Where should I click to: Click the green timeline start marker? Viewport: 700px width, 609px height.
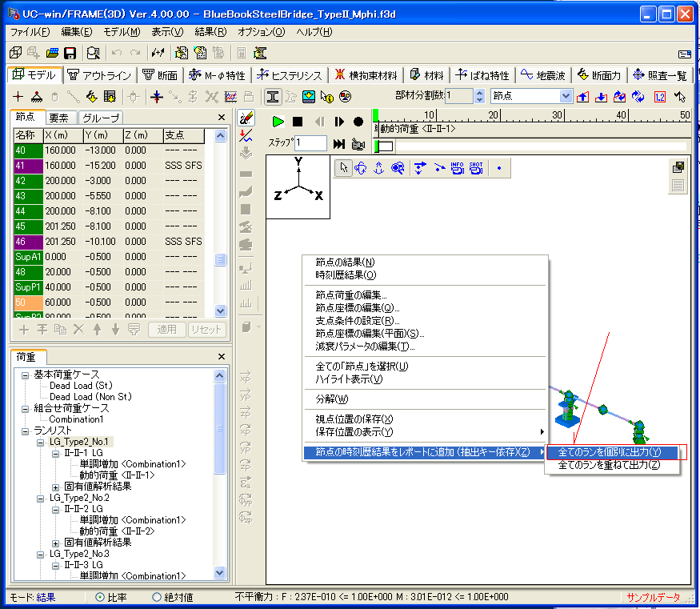point(376,115)
